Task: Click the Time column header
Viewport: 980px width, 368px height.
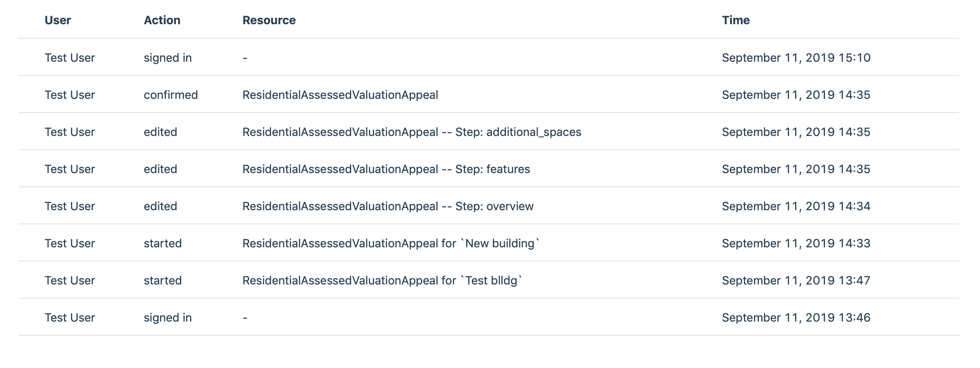Action: click(x=735, y=20)
